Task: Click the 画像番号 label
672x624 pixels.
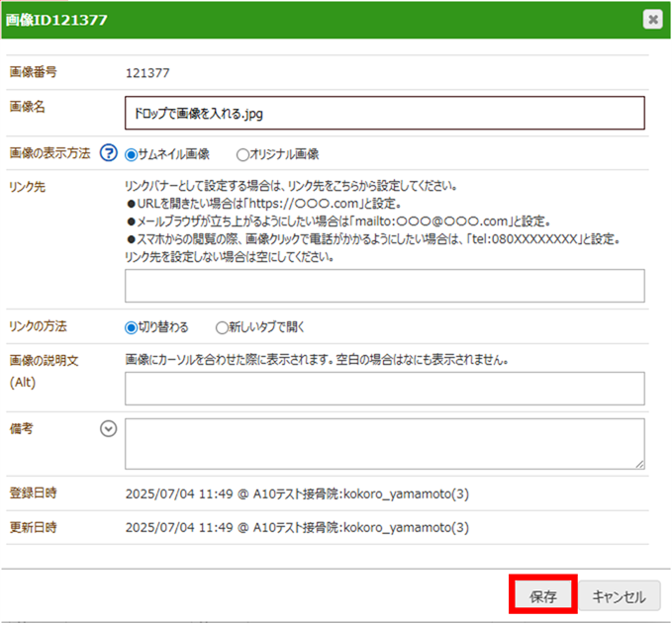Action: [x=33, y=72]
